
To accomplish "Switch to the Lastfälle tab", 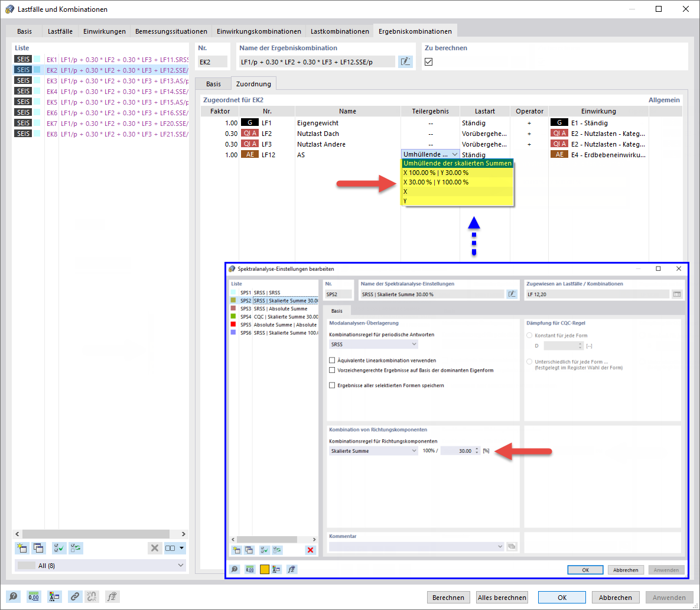I will point(60,31).
